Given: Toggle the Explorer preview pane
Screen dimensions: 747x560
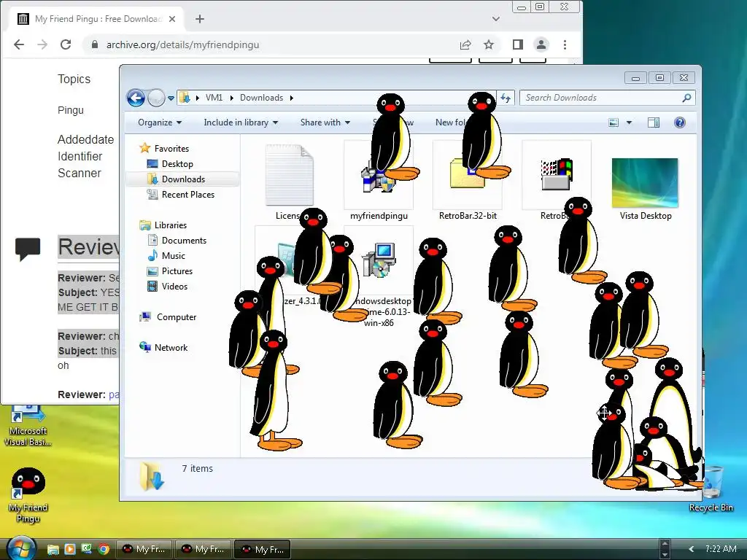Looking at the screenshot, I should [654, 122].
